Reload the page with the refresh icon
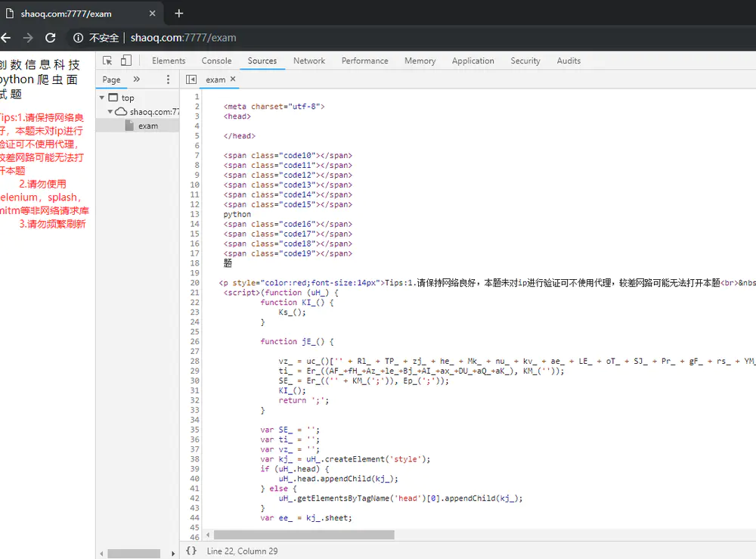756x559 pixels. coord(51,38)
